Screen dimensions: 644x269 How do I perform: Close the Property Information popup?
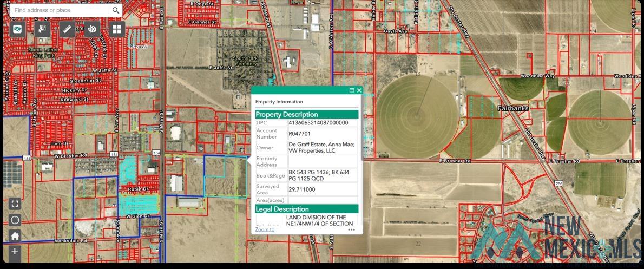(x=358, y=90)
